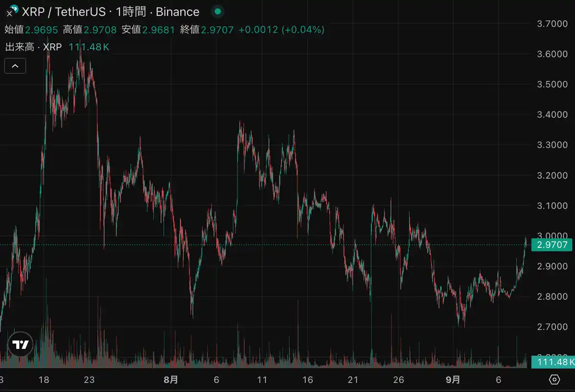Click date 23 on the time axis

point(89,380)
